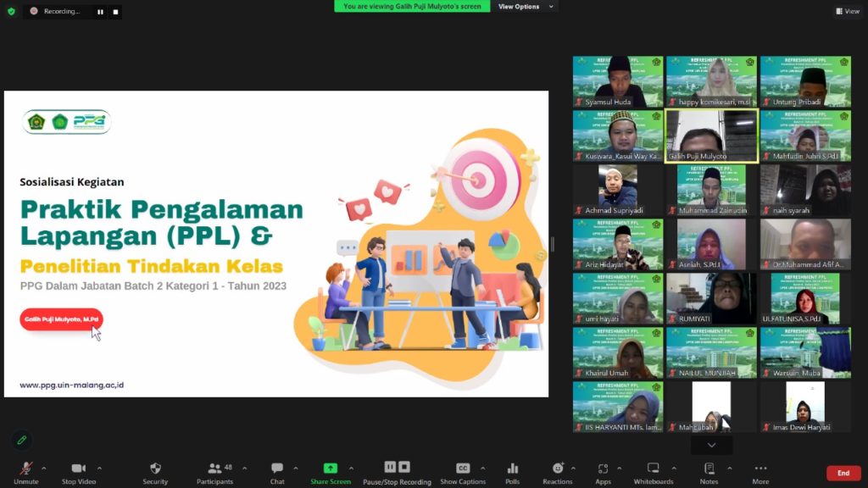Expand Apps options arrow
Viewport: 868px width, 488px height.
[x=619, y=469]
